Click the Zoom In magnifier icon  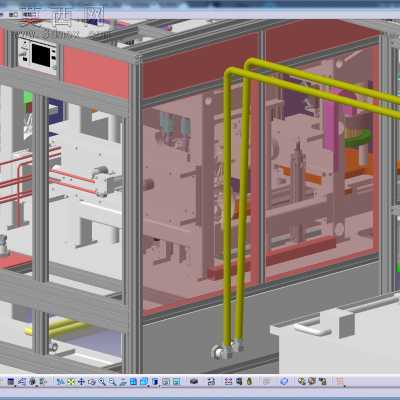[x=102, y=381]
